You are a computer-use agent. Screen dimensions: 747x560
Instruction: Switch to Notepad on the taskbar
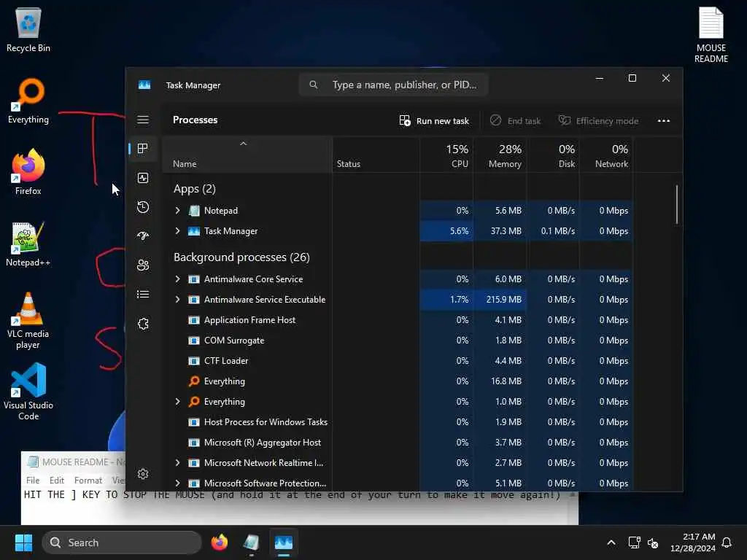[251, 542]
